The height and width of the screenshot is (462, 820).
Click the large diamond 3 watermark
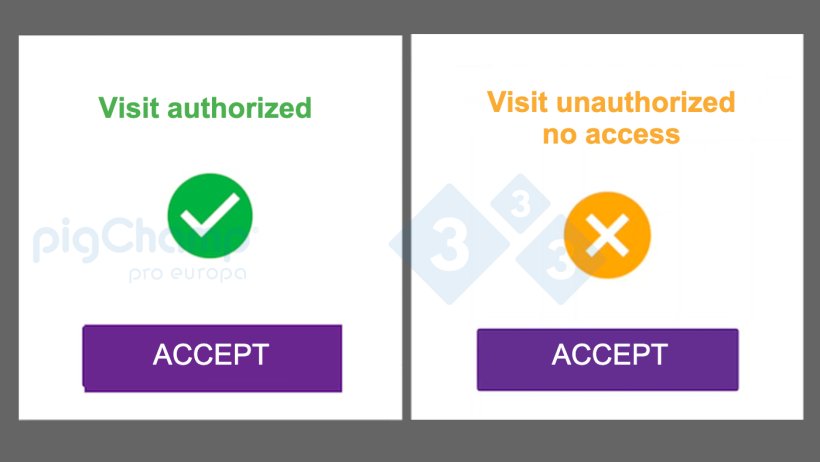tap(442, 242)
